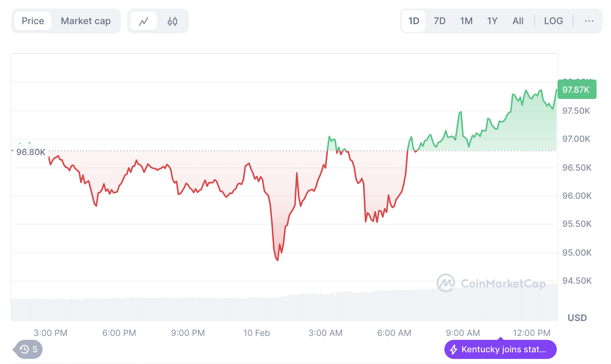Select the Price tab
Screen dimensions: 611x364
(33, 21)
